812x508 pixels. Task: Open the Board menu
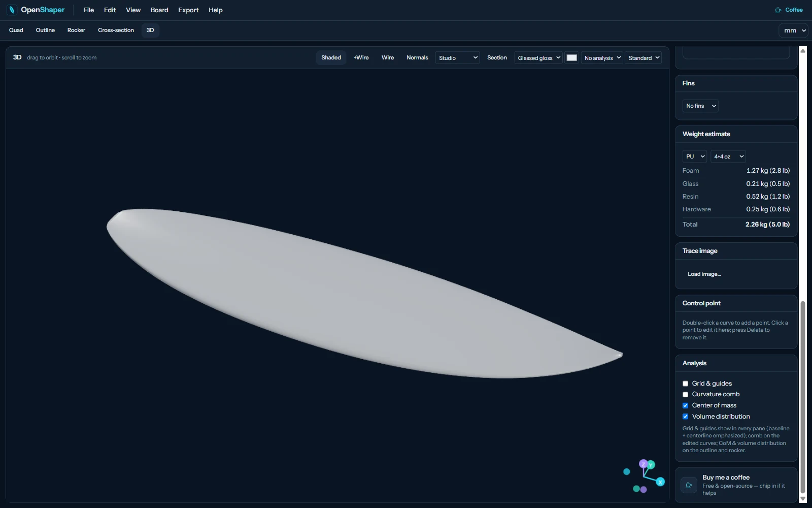pyautogui.click(x=159, y=10)
